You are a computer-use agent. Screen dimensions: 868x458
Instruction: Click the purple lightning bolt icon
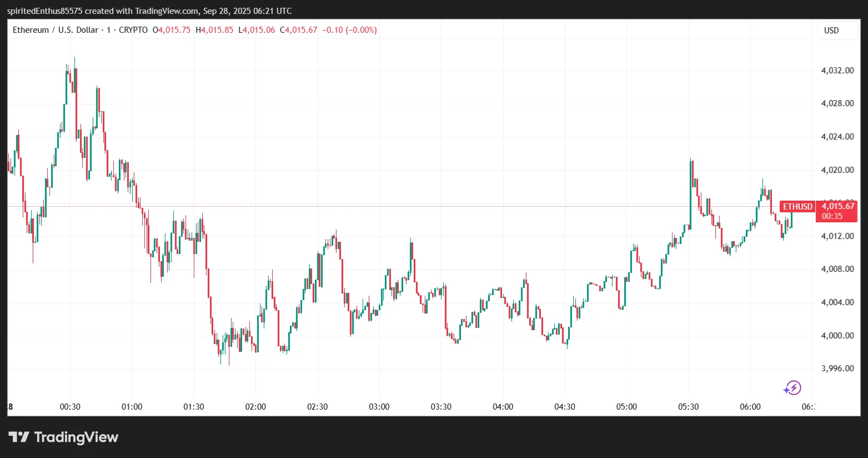792,388
